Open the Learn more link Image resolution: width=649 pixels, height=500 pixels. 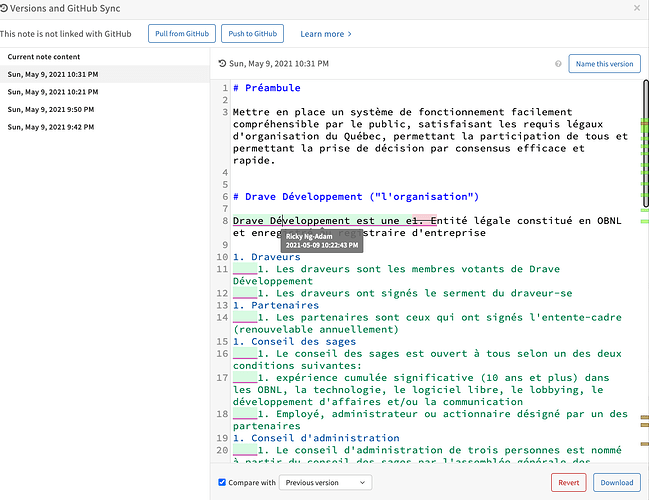pyautogui.click(x=326, y=34)
